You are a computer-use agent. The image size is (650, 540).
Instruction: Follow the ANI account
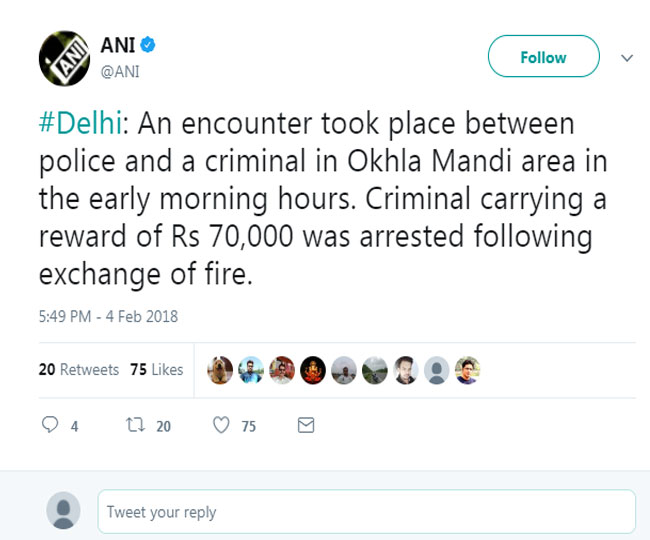click(543, 56)
